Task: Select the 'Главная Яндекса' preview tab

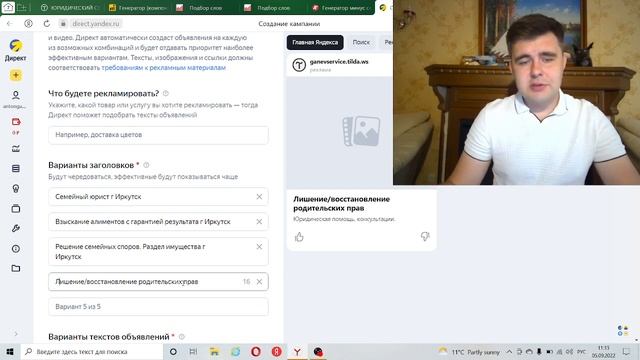Action: [x=315, y=42]
